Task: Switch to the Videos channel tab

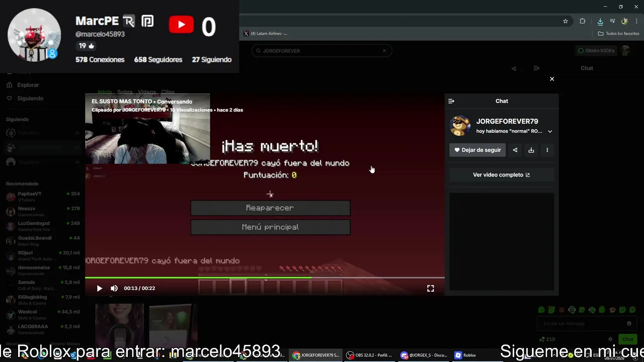Action: (x=147, y=92)
